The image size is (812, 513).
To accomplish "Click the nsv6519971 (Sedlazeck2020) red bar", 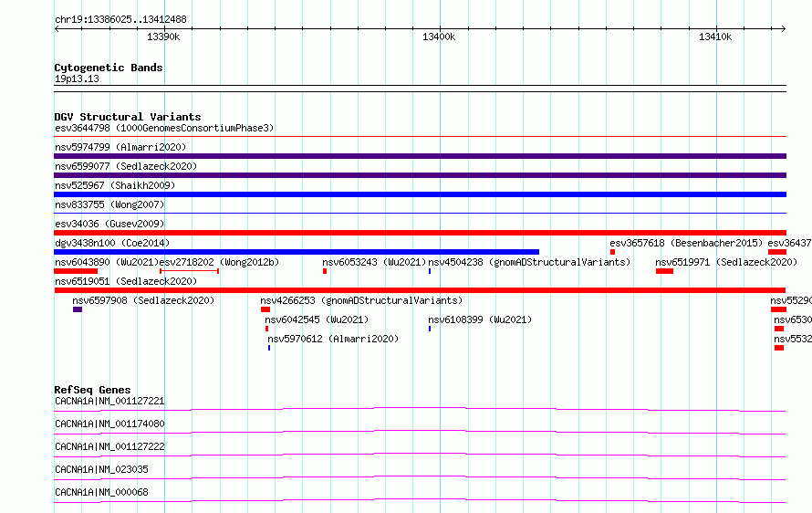I will pos(664,271).
